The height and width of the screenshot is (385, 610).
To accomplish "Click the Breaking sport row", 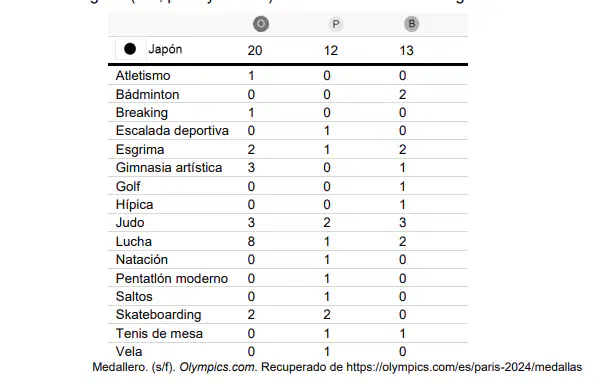I will [288, 112].
